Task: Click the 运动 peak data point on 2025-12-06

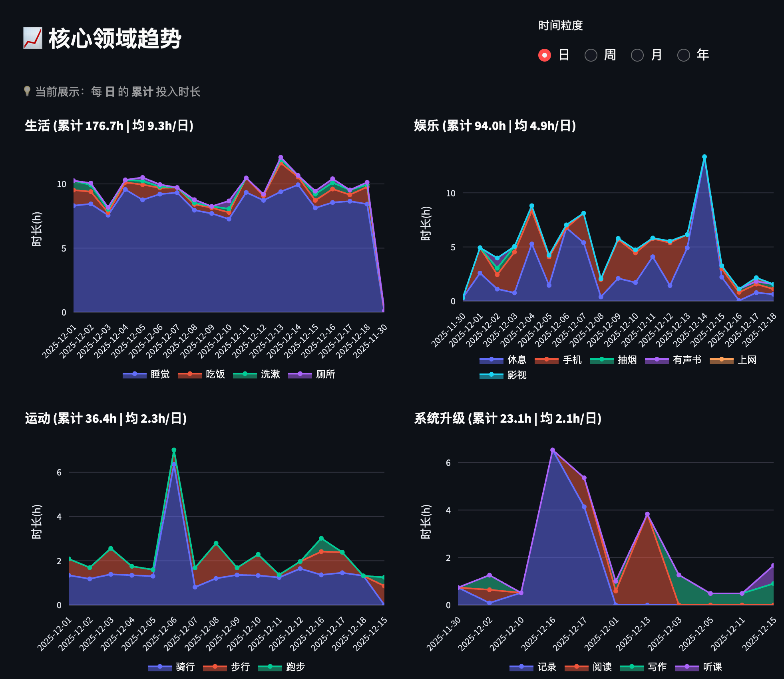Action: 174,450
